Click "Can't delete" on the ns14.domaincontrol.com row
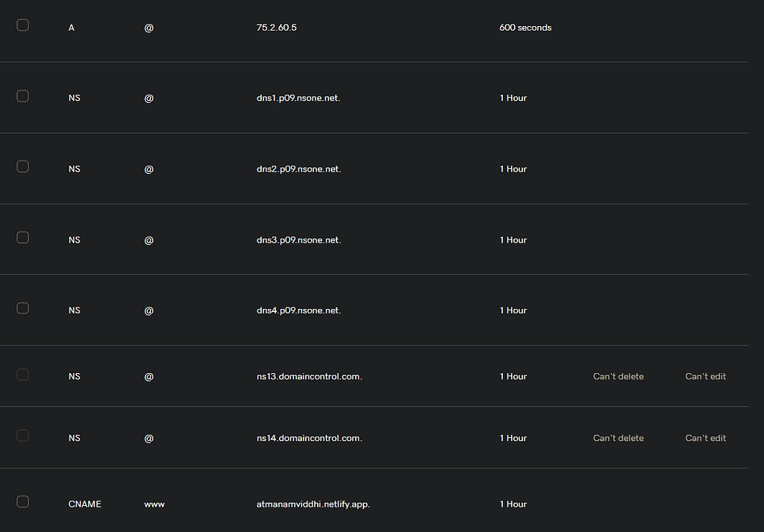The height and width of the screenshot is (532, 764). pos(618,438)
